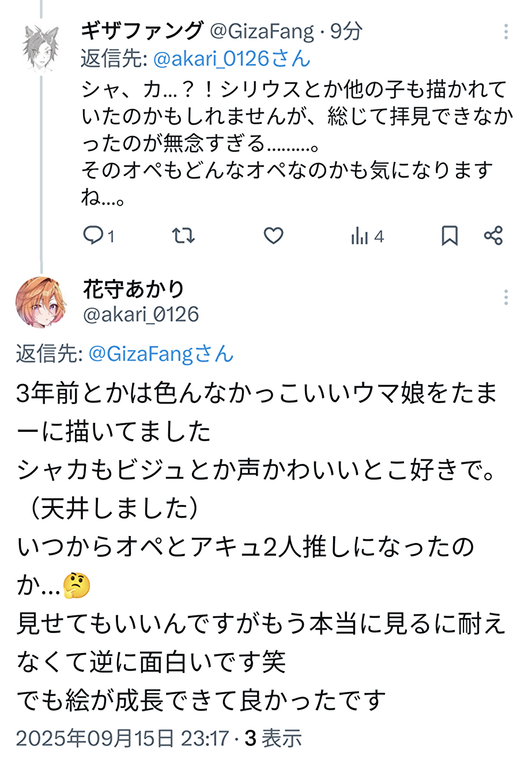Reply to ギザファング's tweet
The height and width of the screenshot is (765, 532).
pyautogui.click(x=94, y=235)
